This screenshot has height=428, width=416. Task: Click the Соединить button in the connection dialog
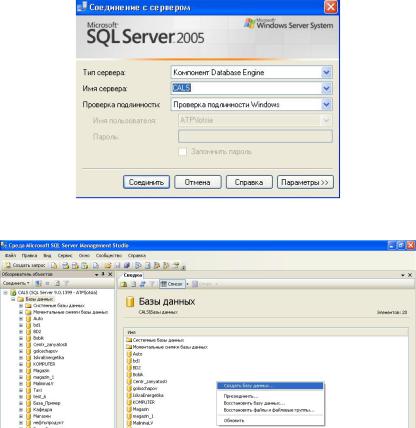coord(146,182)
